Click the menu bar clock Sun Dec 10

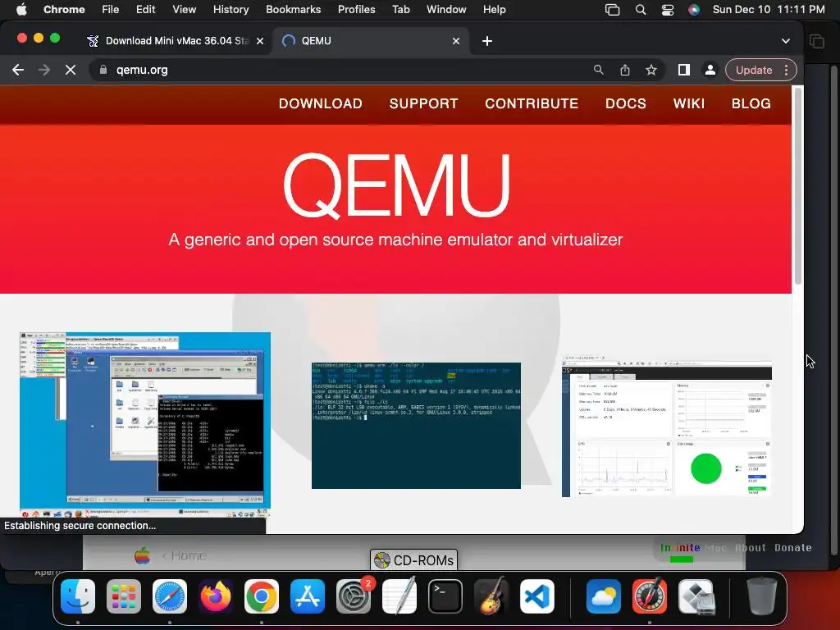[768, 10]
